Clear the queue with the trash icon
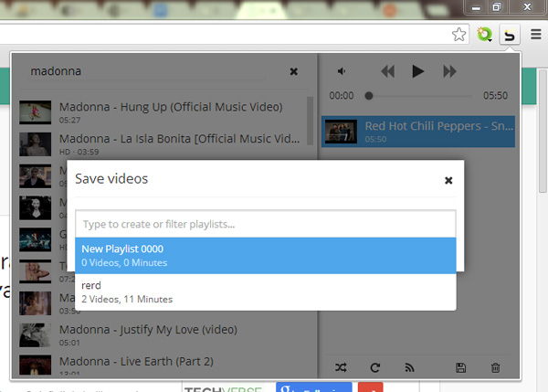The image size is (548, 392). (x=495, y=367)
